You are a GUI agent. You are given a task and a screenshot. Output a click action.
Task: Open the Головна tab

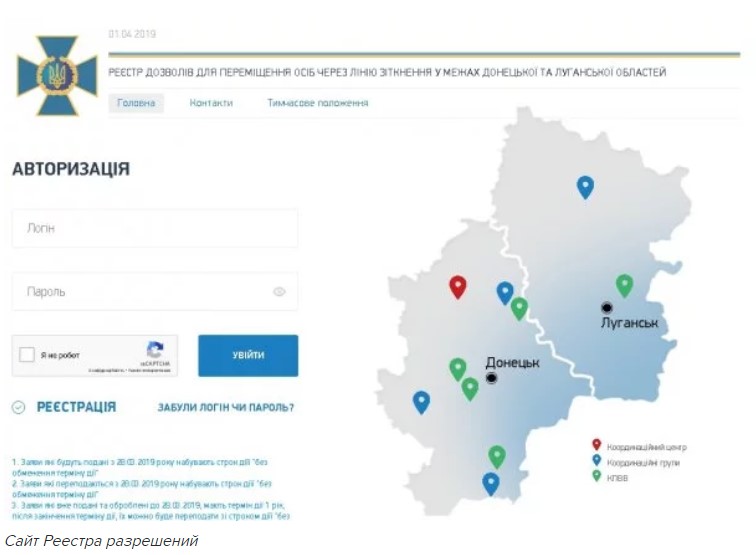[137, 103]
